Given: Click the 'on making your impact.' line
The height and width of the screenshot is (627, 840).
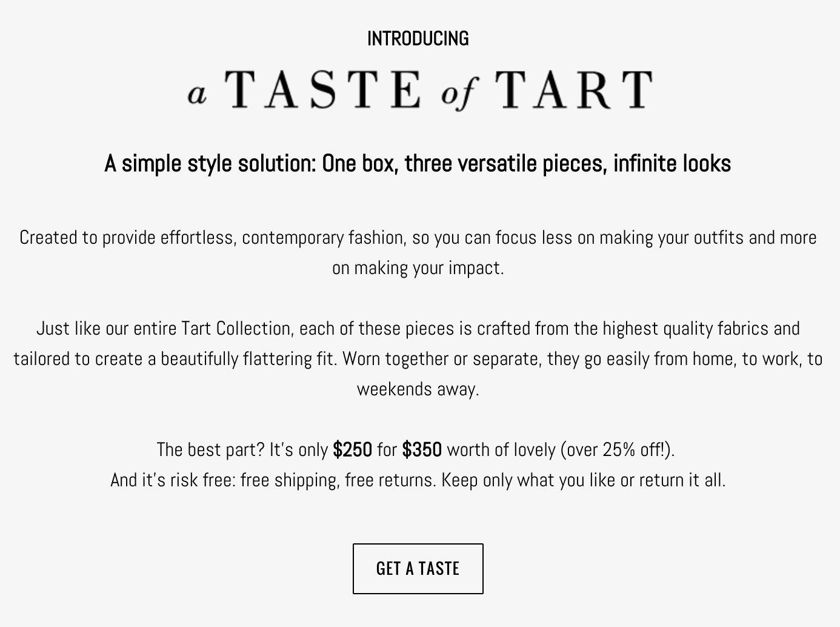Looking at the screenshot, I should (418, 267).
